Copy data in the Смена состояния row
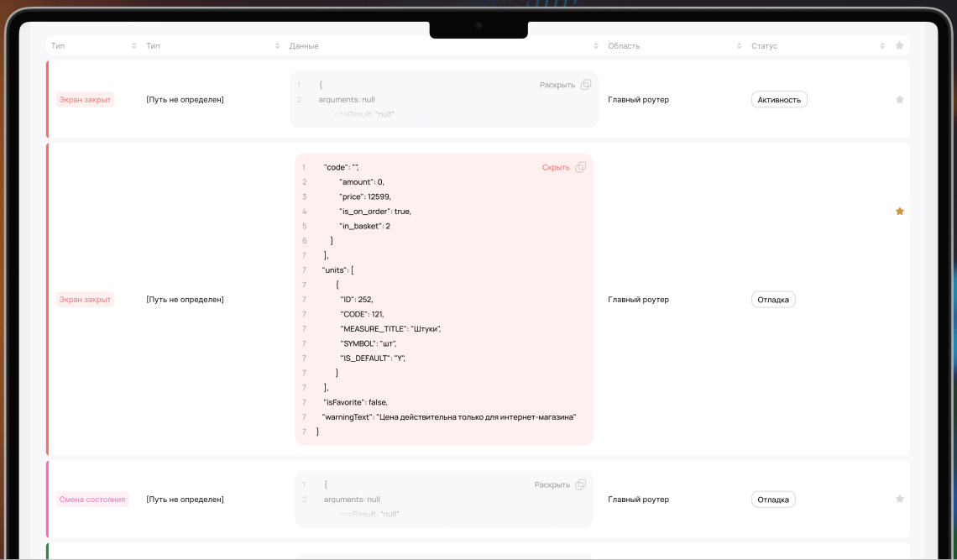Image resolution: width=957 pixels, height=560 pixels. click(580, 484)
